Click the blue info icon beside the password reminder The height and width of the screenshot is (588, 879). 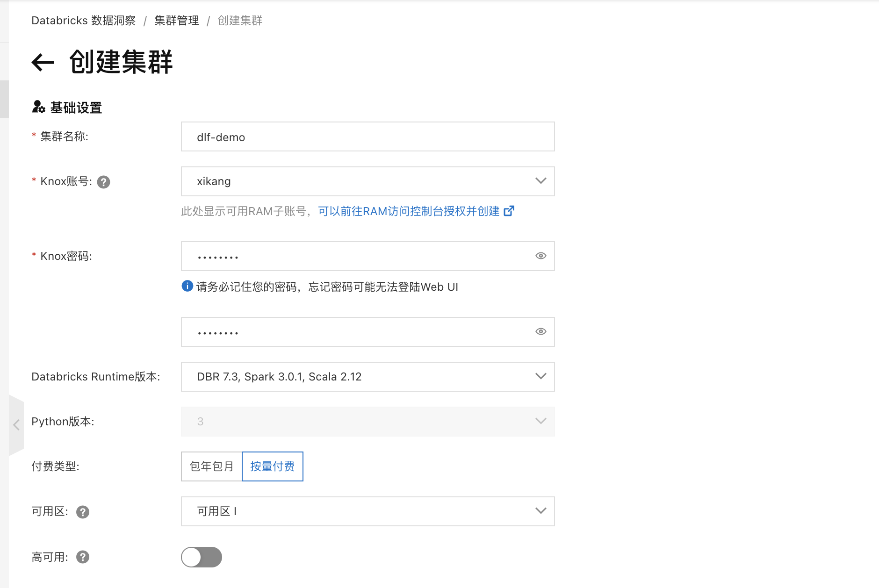click(187, 286)
